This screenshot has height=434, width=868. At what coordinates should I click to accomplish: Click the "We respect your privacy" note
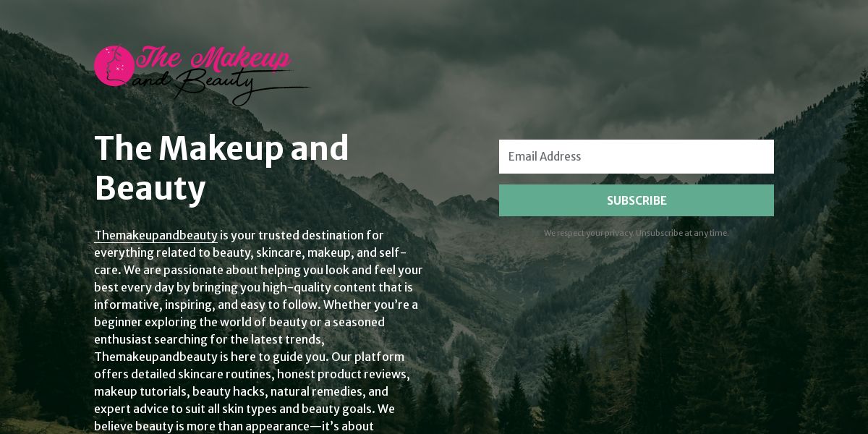(588, 233)
